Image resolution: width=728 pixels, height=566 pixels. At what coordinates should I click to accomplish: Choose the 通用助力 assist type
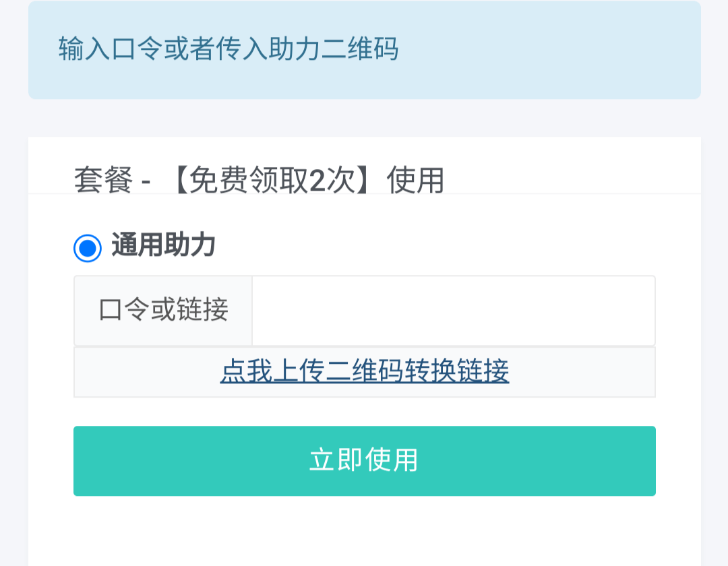point(88,248)
